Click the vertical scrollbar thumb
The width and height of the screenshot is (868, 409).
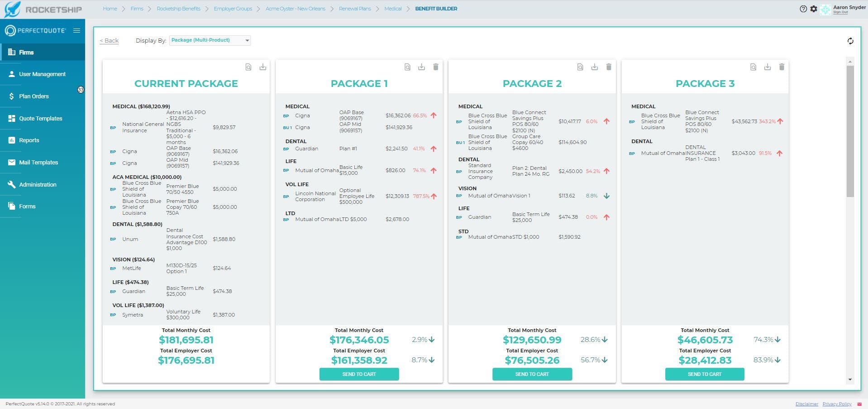pyautogui.click(x=850, y=131)
